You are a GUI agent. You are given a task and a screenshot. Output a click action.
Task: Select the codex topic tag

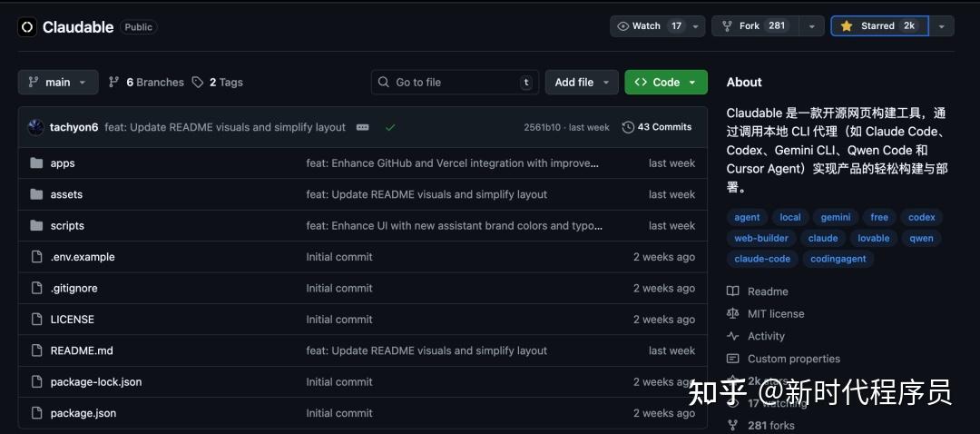[922, 218]
